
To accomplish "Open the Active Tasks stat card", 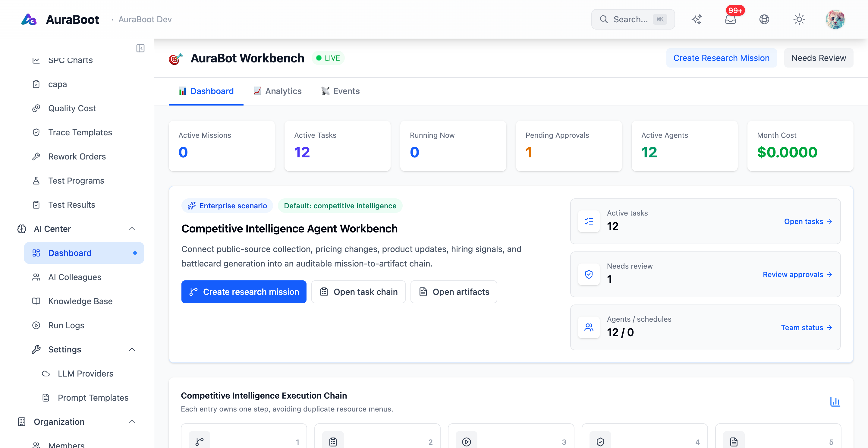I will coord(337,146).
